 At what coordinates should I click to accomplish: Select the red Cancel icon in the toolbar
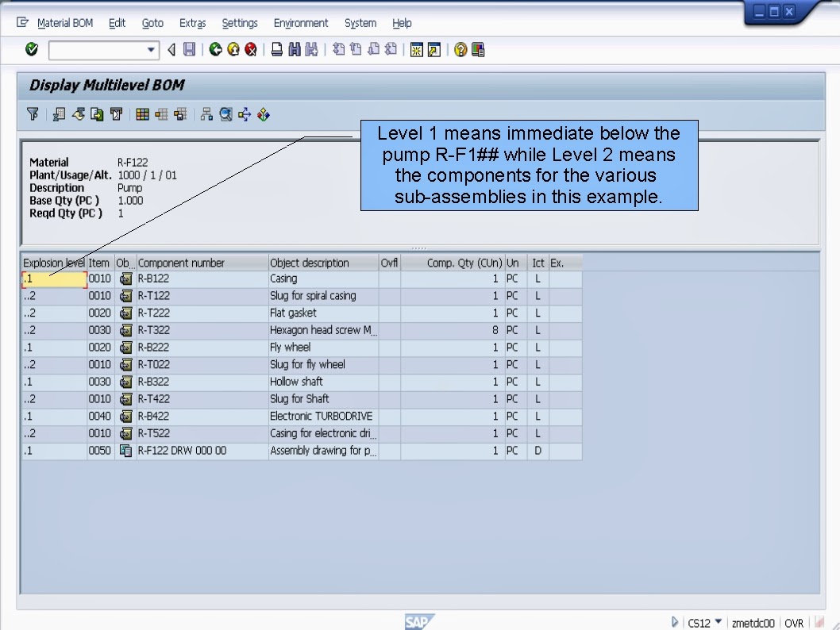pyautogui.click(x=250, y=49)
